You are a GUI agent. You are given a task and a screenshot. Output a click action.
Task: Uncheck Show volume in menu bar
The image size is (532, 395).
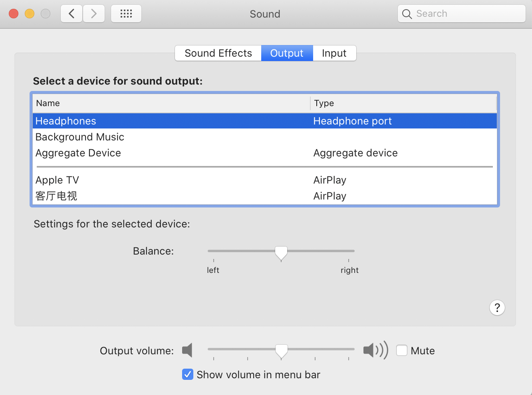pyautogui.click(x=188, y=374)
